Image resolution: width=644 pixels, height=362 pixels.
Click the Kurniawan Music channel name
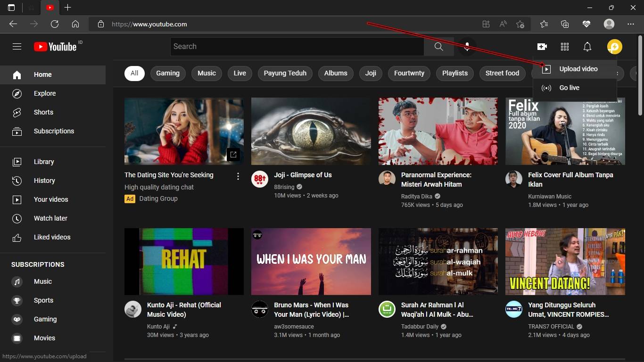pyautogui.click(x=550, y=197)
